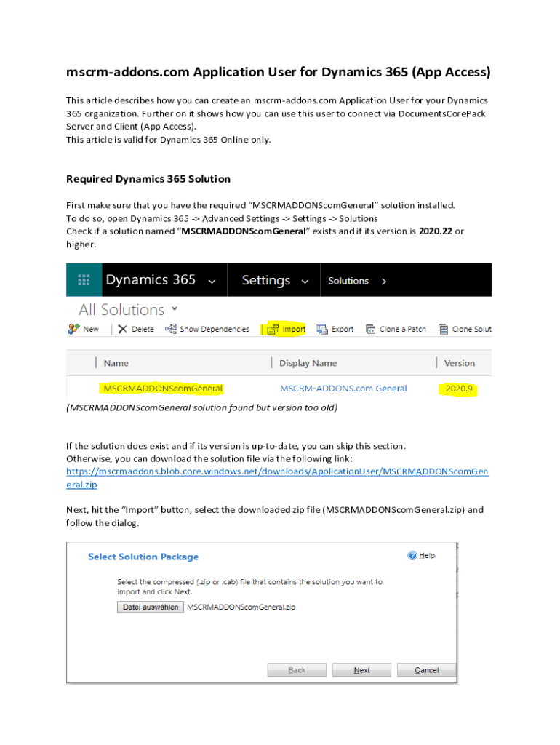Viewport: 560px width, 745px height.
Task: Open the blue Help icon in dialog
Action: pos(413,555)
